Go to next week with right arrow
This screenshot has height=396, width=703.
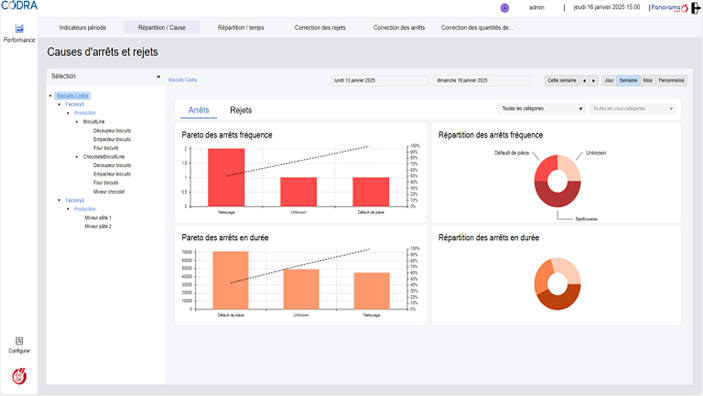pyautogui.click(x=594, y=81)
